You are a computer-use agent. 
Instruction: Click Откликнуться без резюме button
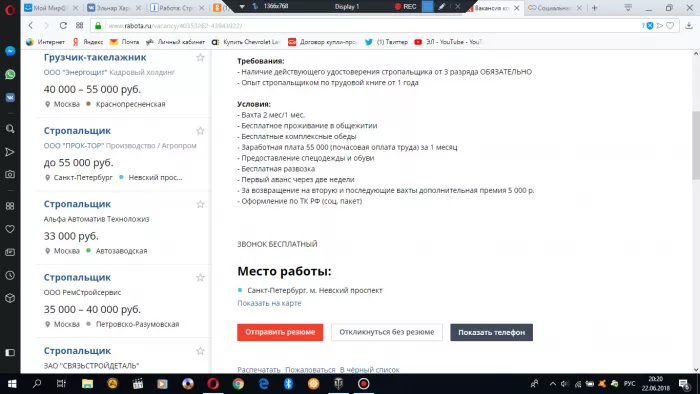387,332
